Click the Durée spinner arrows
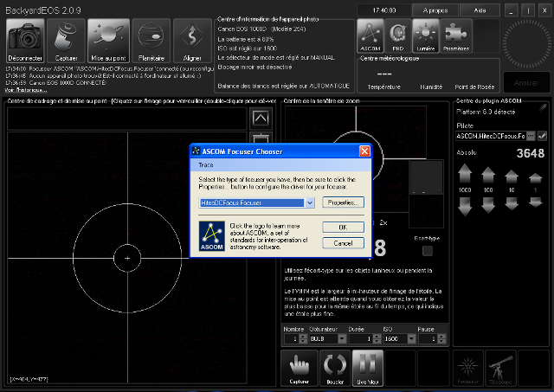The height and width of the screenshot is (392, 554). (x=377, y=339)
